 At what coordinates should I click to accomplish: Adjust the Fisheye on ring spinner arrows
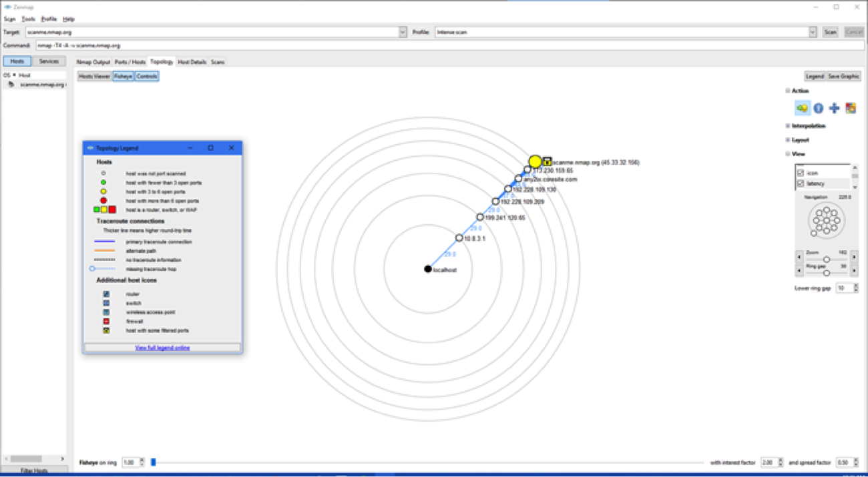coord(141,462)
